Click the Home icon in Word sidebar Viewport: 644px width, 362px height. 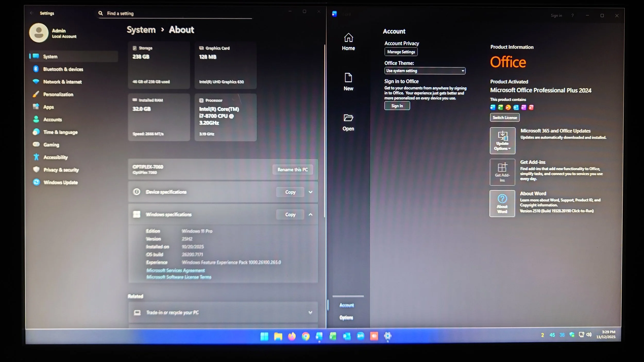348,38
